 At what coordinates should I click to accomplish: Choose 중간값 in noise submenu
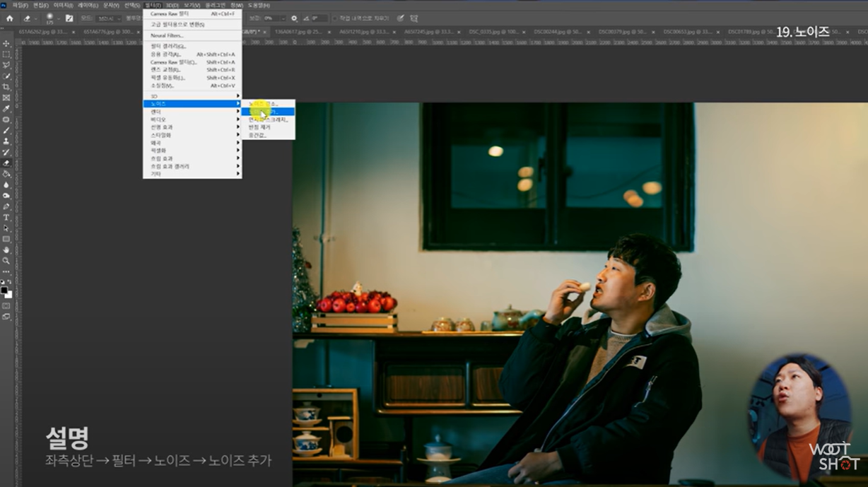coord(268,135)
